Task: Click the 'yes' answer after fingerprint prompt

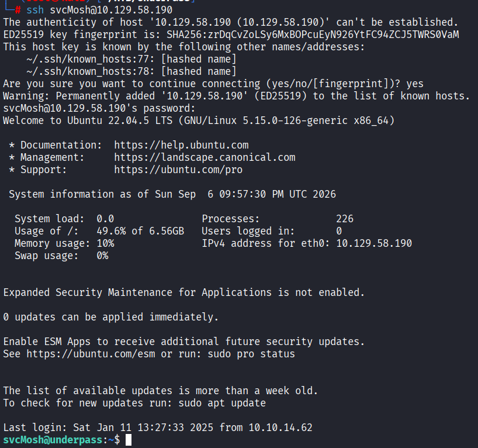Action: pos(414,84)
